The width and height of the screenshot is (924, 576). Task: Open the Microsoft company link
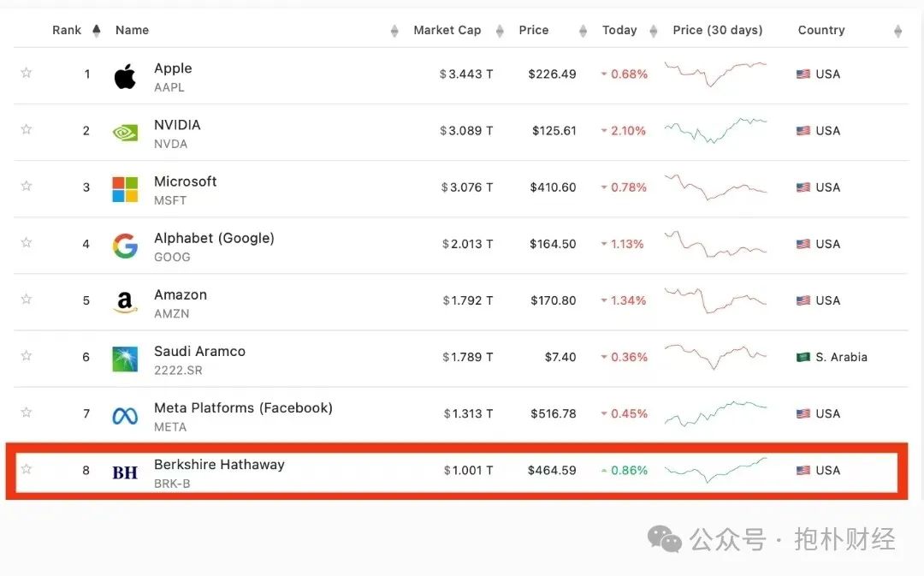(x=185, y=181)
